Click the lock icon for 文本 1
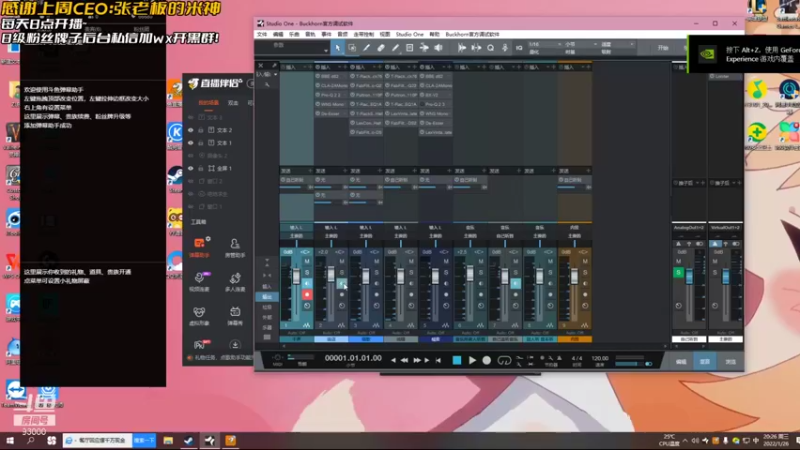The width and height of the screenshot is (800, 450). point(201,143)
